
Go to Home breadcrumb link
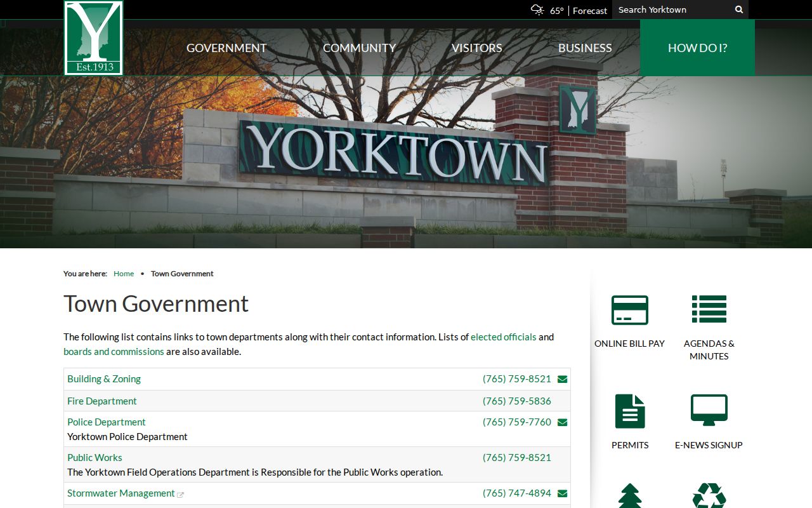124,274
